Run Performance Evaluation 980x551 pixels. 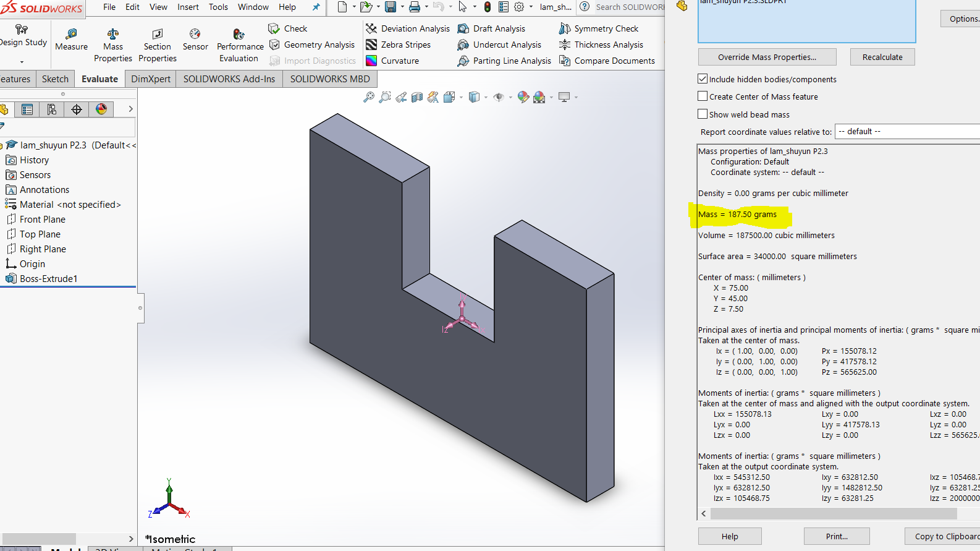click(x=240, y=45)
